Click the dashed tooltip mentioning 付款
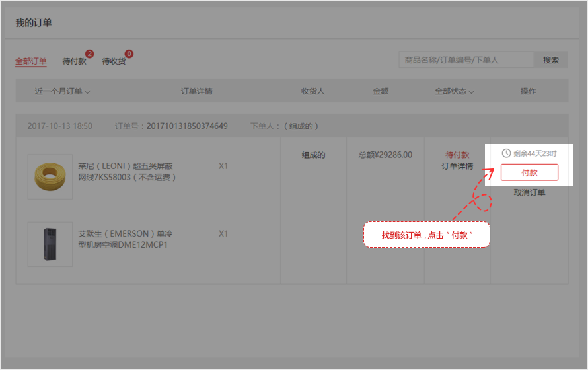 427,235
